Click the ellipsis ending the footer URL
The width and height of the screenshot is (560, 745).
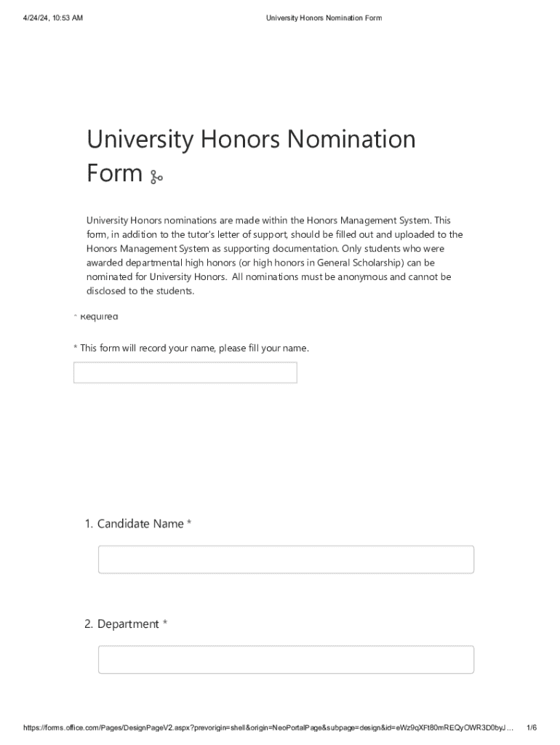[510, 728]
